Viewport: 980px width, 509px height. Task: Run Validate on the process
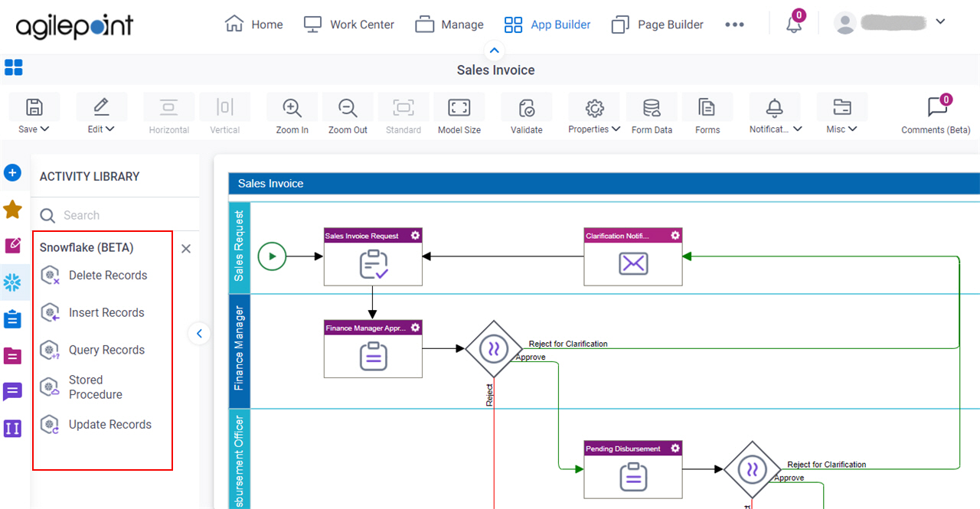527,115
